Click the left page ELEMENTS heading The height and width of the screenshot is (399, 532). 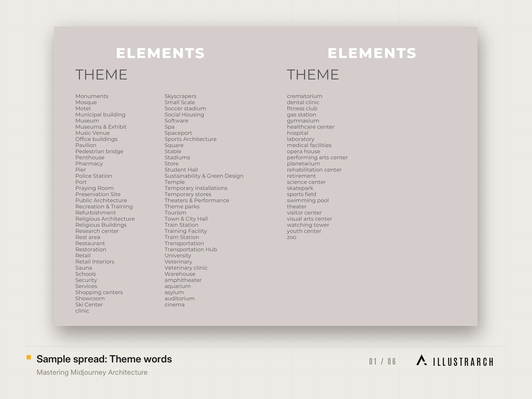coord(161,53)
